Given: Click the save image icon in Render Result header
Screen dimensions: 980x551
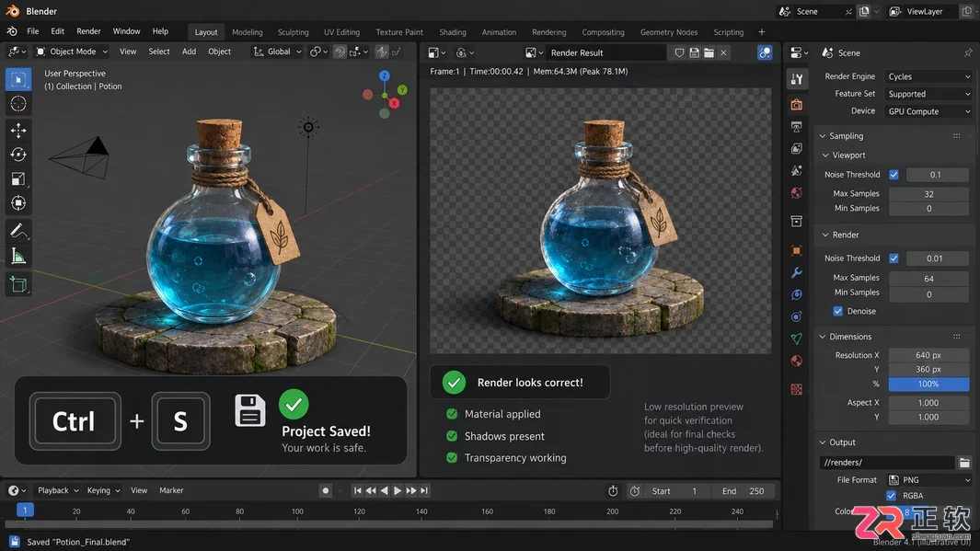Looking at the screenshot, I should tap(695, 53).
